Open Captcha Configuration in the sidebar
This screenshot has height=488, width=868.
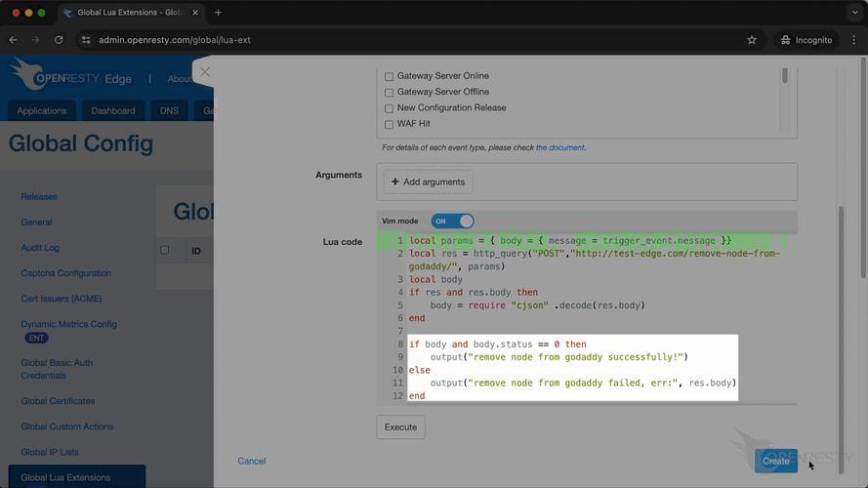click(x=65, y=272)
